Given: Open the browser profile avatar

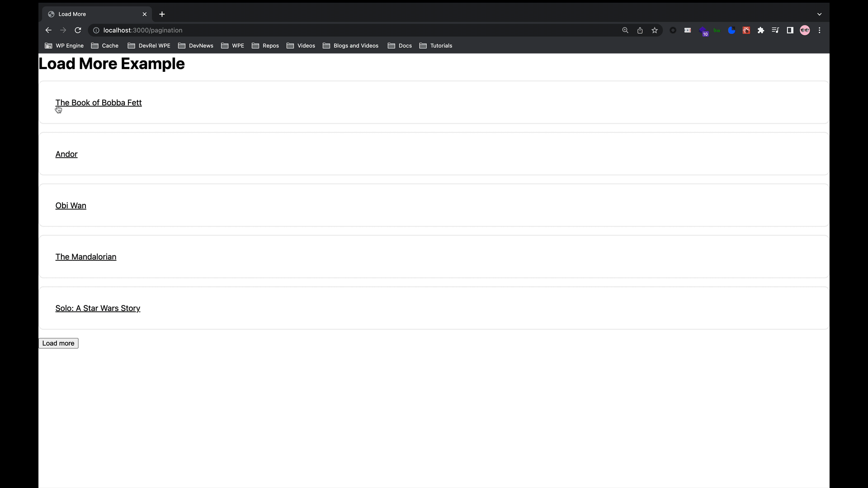Looking at the screenshot, I should (x=805, y=30).
